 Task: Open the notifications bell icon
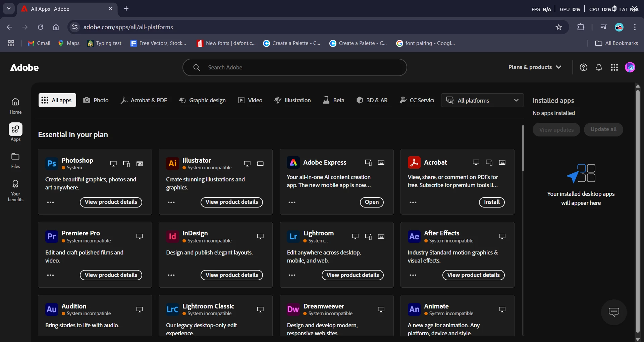(599, 67)
